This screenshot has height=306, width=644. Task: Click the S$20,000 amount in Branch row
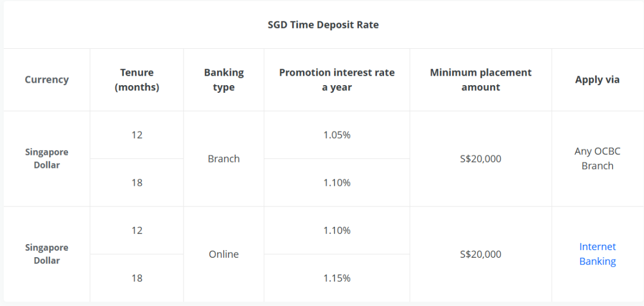tap(481, 159)
